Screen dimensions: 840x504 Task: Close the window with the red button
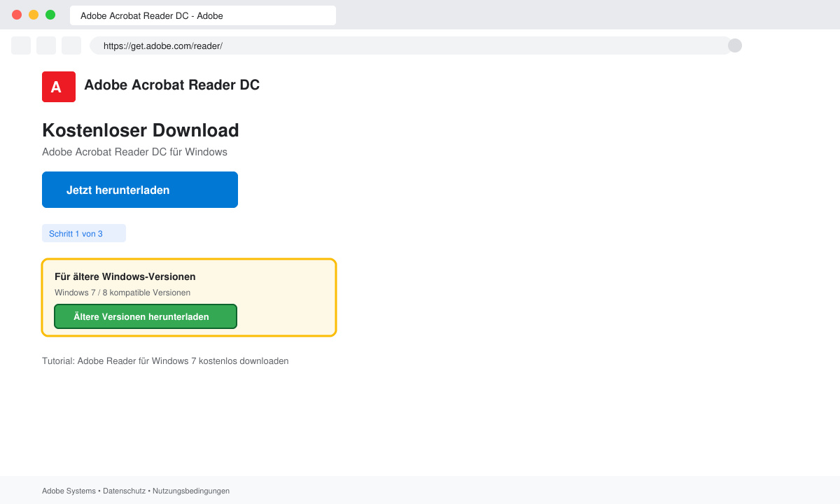pyautogui.click(x=17, y=15)
